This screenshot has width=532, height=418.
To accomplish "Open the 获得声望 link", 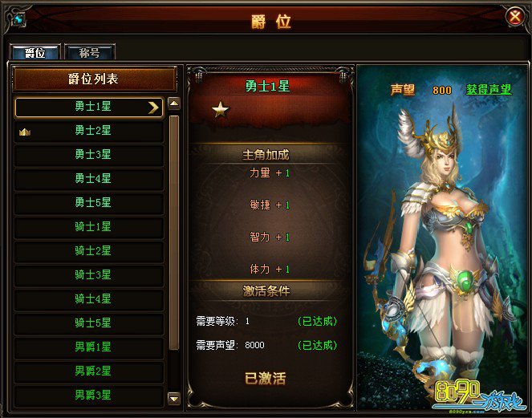I will (x=489, y=90).
